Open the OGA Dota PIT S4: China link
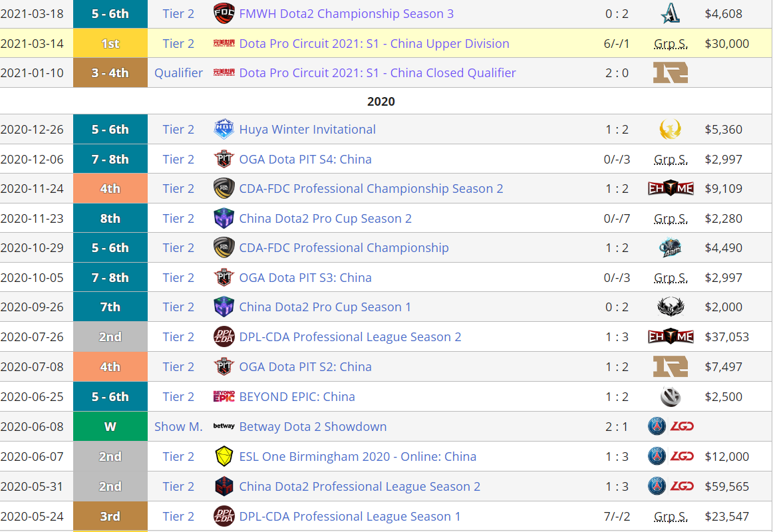The height and width of the screenshot is (532, 773). pyautogui.click(x=305, y=160)
